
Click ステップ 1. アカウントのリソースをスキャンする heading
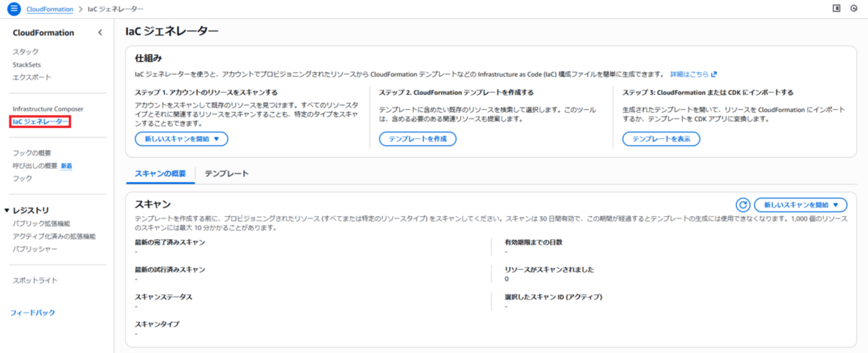(206, 92)
